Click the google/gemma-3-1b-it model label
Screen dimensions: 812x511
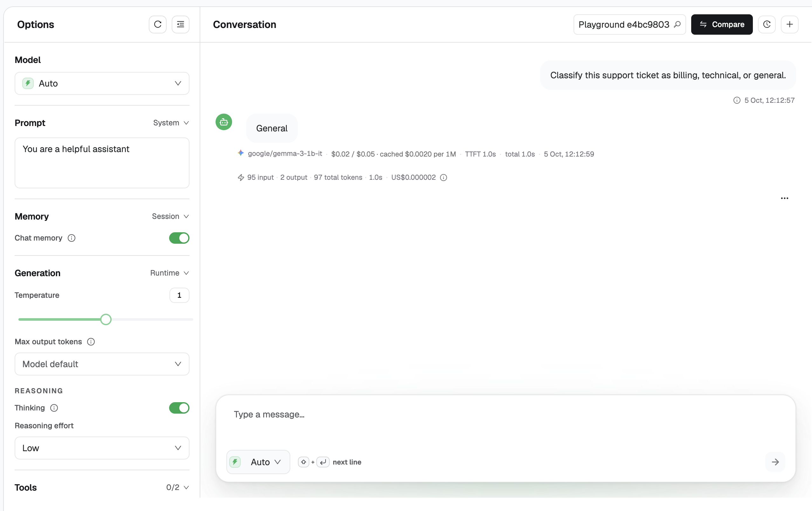pos(285,154)
